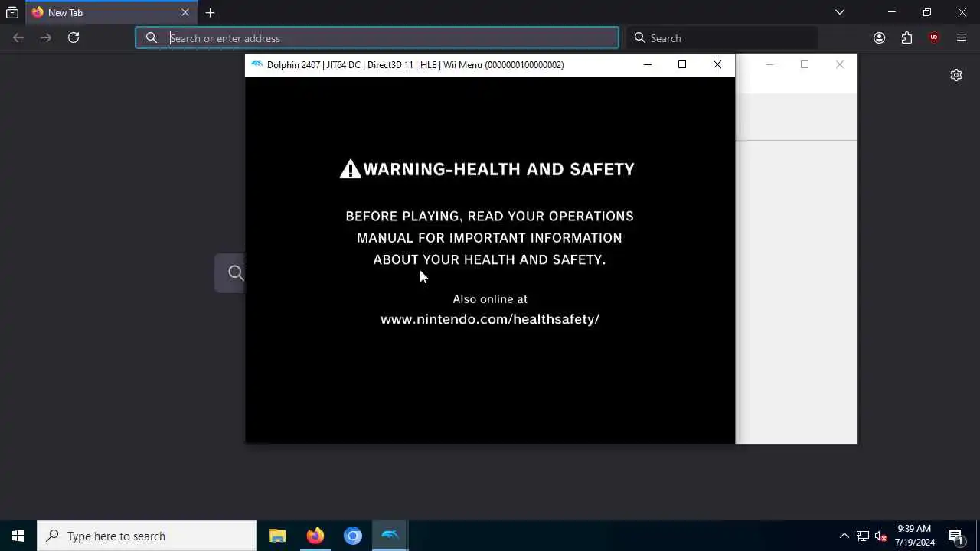The height and width of the screenshot is (551, 980).
Task: Open the uBlock Origin extension icon
Action: [x=934, y=37]
